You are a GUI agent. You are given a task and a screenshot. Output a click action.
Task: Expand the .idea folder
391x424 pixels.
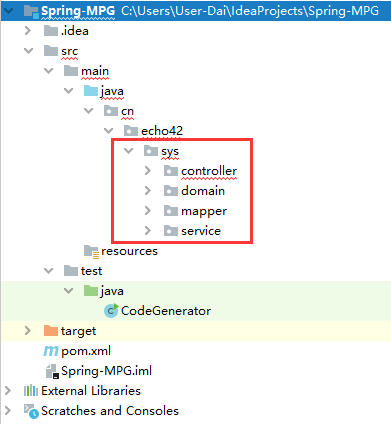[x=28, y=31]
